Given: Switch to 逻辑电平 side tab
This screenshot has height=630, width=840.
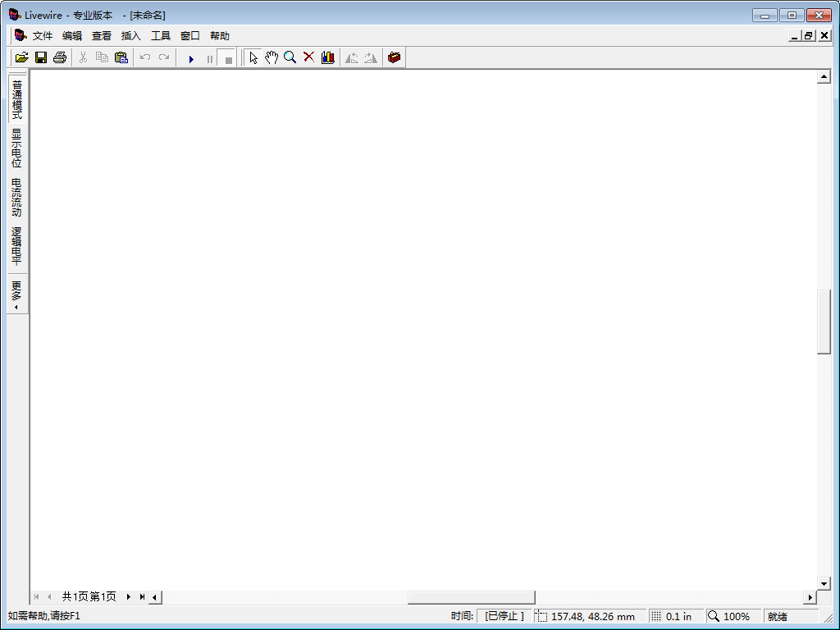Looking at the screenshot, I should click(x=17, y=246).
